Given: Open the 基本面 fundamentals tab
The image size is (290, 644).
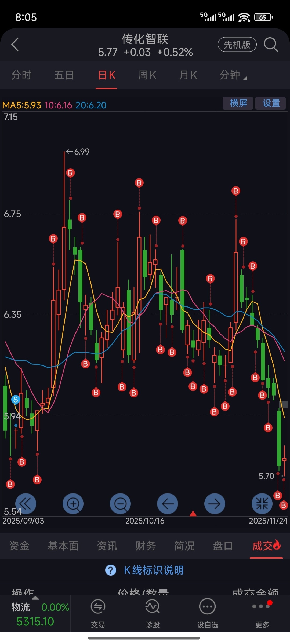Looking at the screenshot, I should pyautogui.click(x=63, y=546).
